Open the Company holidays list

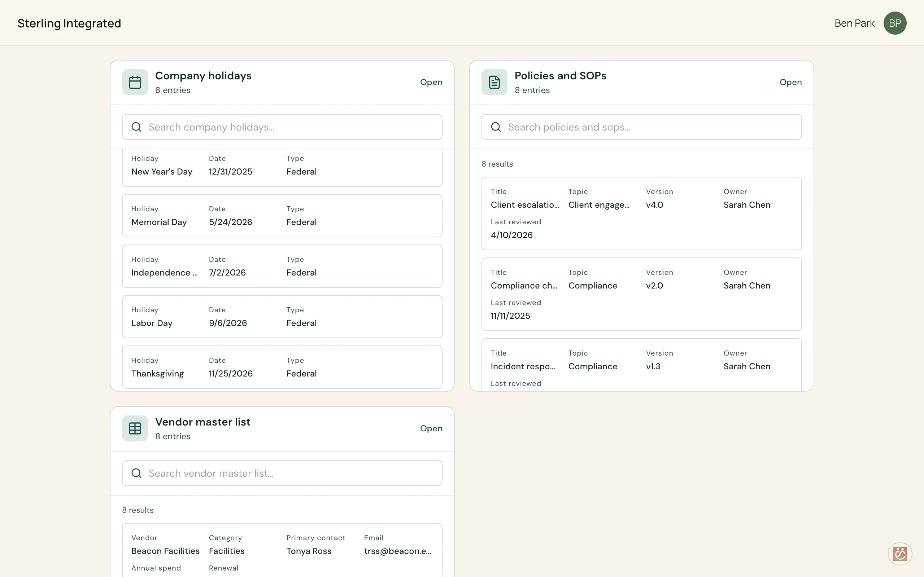(431, 82)
